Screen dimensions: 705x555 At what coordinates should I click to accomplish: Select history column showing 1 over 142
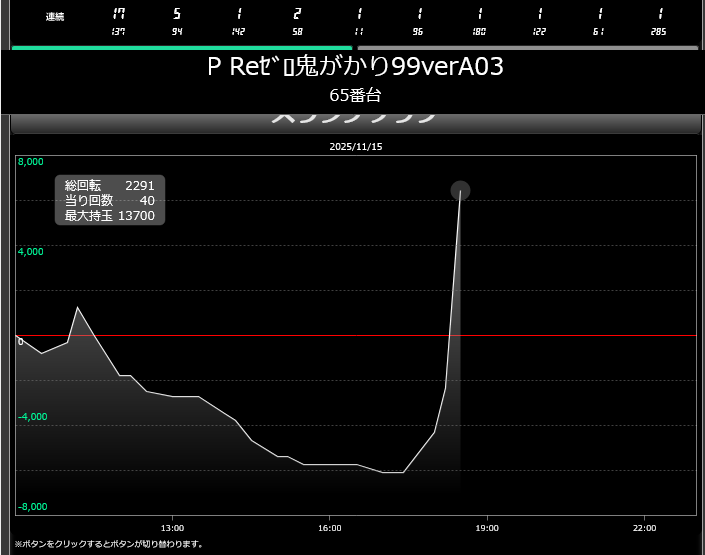point(240,20)
